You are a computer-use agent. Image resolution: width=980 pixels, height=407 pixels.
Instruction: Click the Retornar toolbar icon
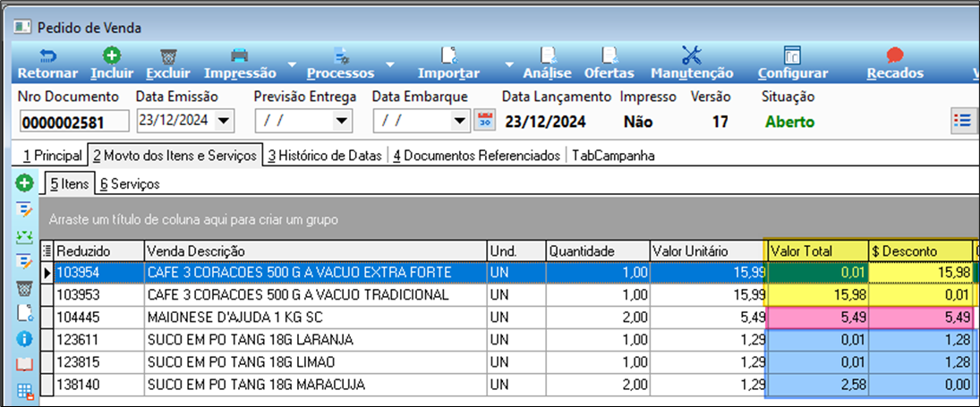(x=47, y=57)
